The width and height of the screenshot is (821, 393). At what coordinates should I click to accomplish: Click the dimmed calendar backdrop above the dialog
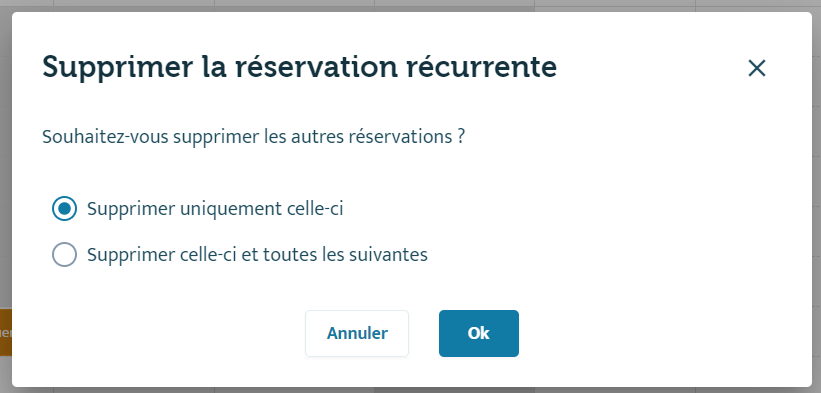click(x=410, y=6)
